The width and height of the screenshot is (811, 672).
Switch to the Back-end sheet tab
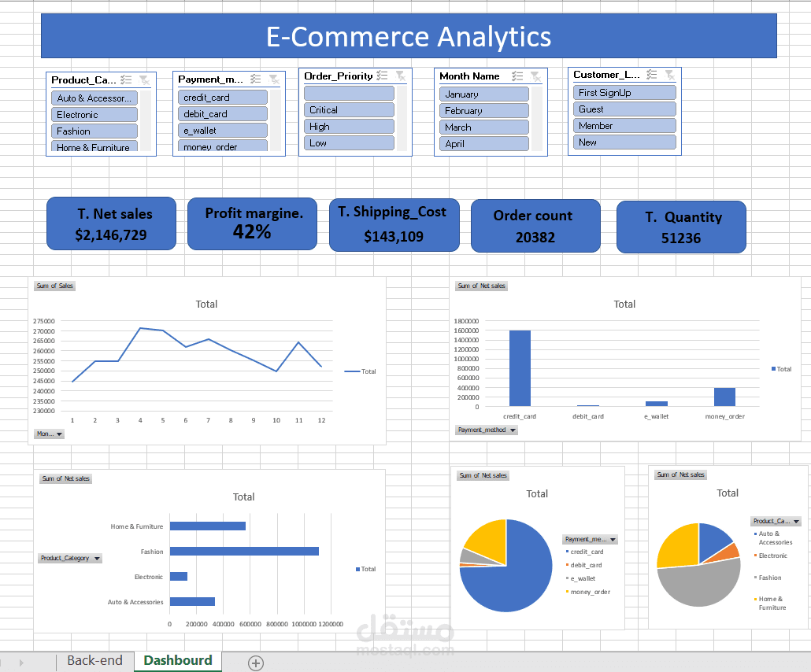[x=94, y=661]
